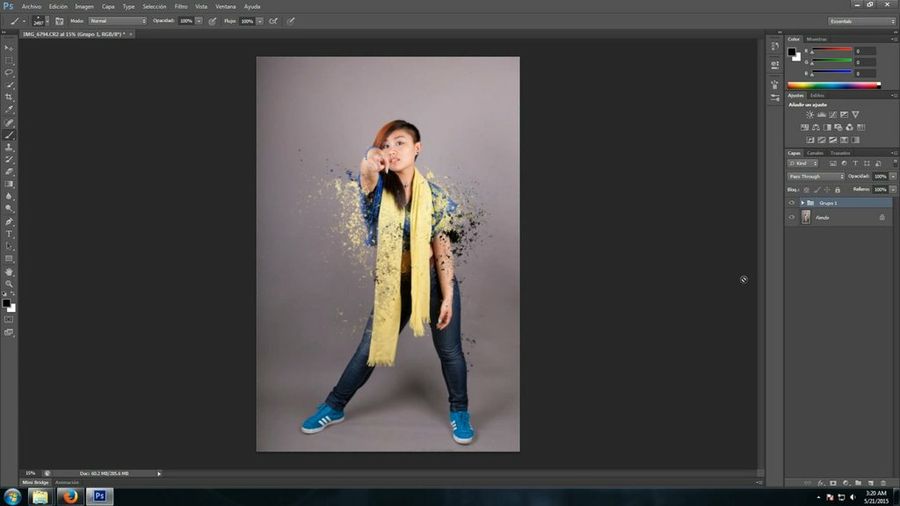Screen dimensions: 900x506
Task: Expand the Grupo 1 group arrow
Action: (802, 202)
